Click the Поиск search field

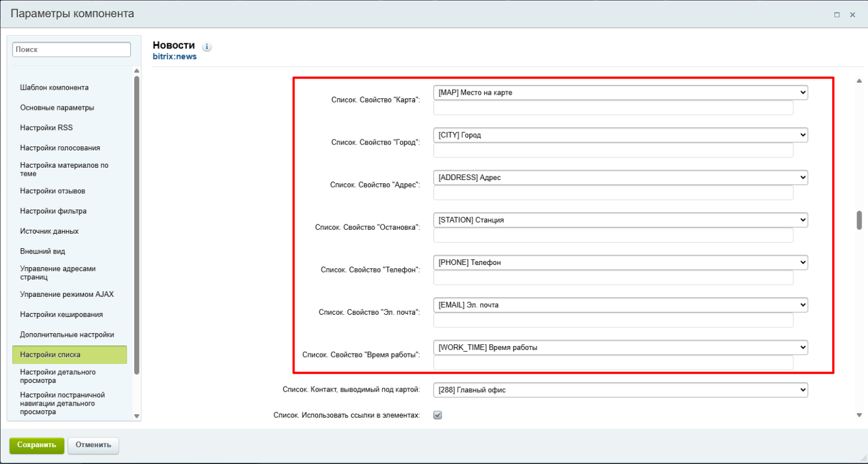coord(71,50)
